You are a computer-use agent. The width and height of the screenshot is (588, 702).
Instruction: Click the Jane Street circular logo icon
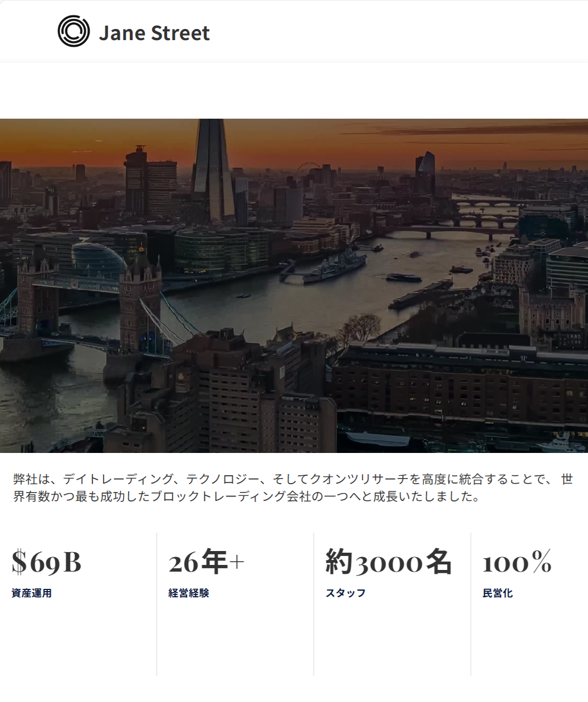[x=73, y=31]
